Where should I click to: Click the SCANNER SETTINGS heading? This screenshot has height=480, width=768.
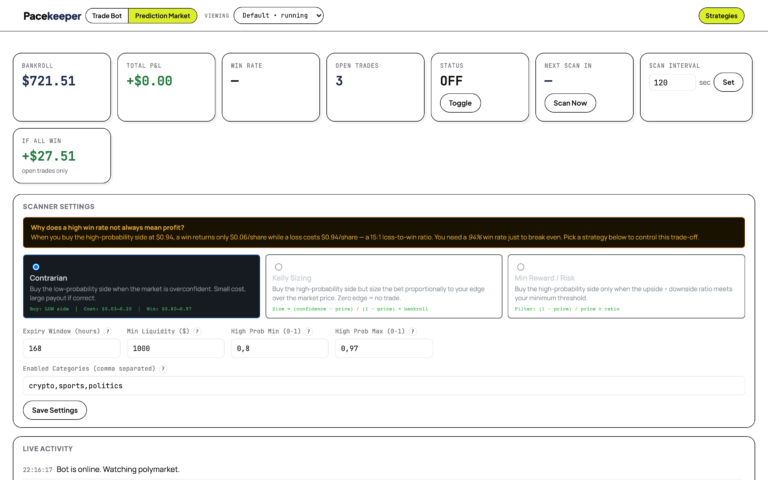[x=59, y=207]
